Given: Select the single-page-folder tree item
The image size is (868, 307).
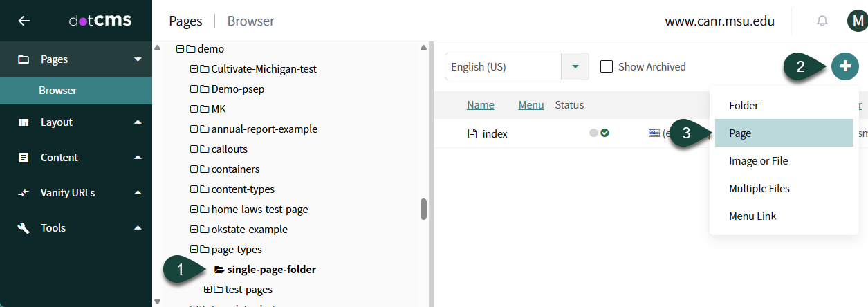Looking at the screenshot, I should pyautogui.click(x=271, y=270).
